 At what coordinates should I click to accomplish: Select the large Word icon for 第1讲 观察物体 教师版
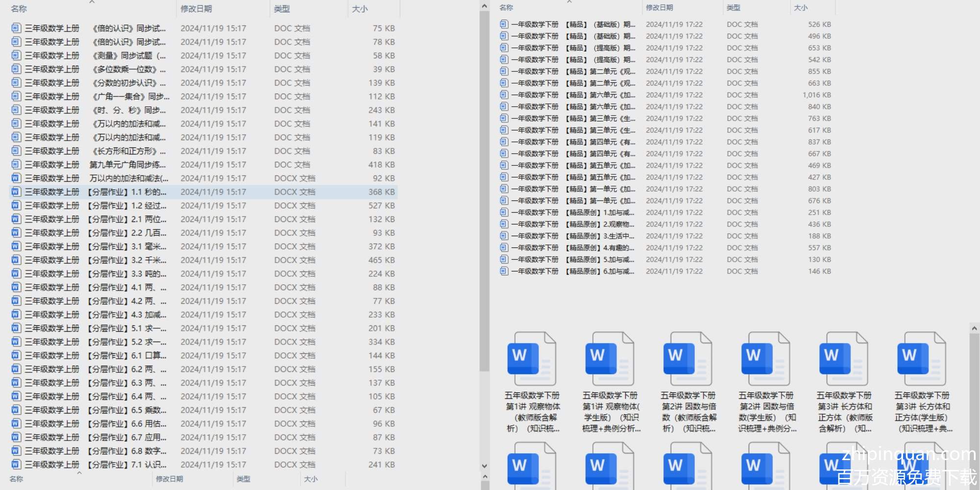click(533, 359)
